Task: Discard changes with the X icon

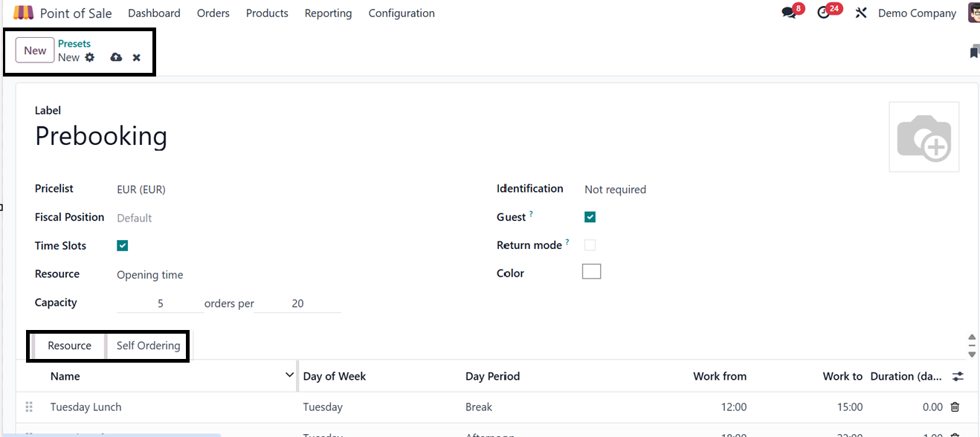Action: coord(137,57)
